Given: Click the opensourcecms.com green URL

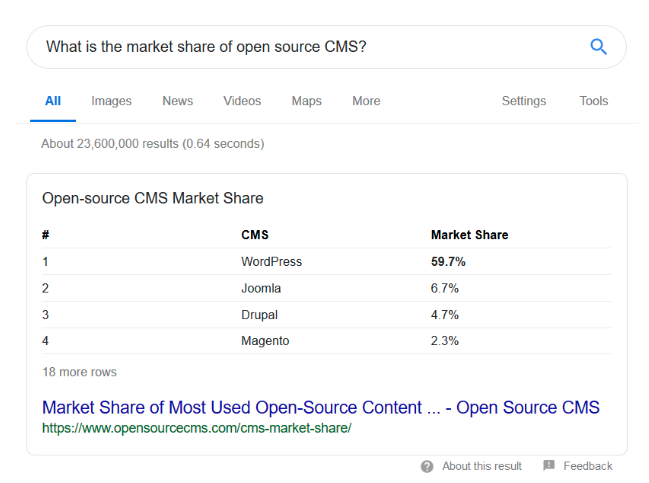Looking at the screenshot, I should pyautogui.click(x=196, y=428).
